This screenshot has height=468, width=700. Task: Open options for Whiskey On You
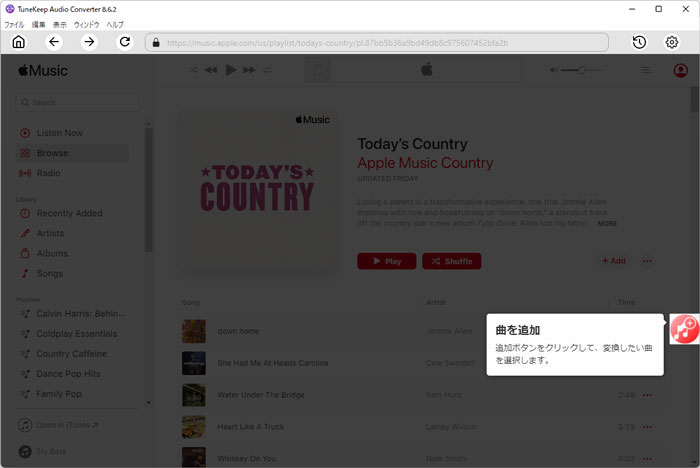click(x=647, y=459)
